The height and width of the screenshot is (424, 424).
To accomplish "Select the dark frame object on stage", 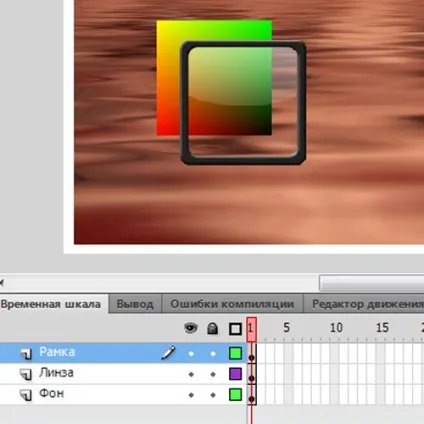I will [x=243, y=162].
